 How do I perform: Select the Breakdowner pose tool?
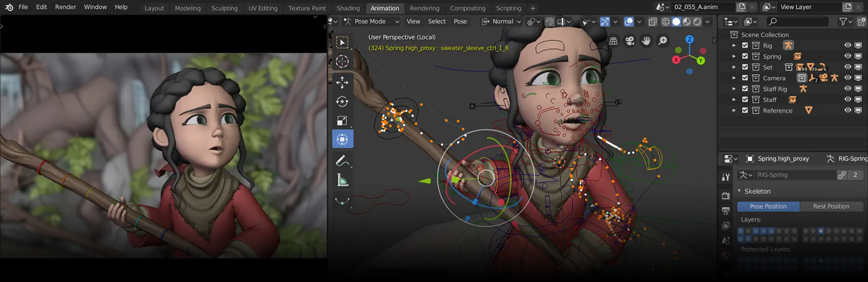(342, 201)
